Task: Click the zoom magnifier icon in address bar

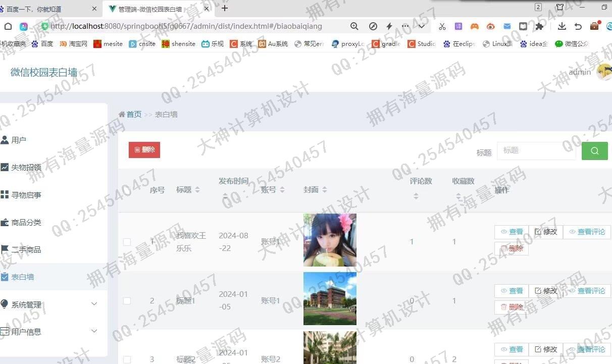Action: (x=354, y=26)
